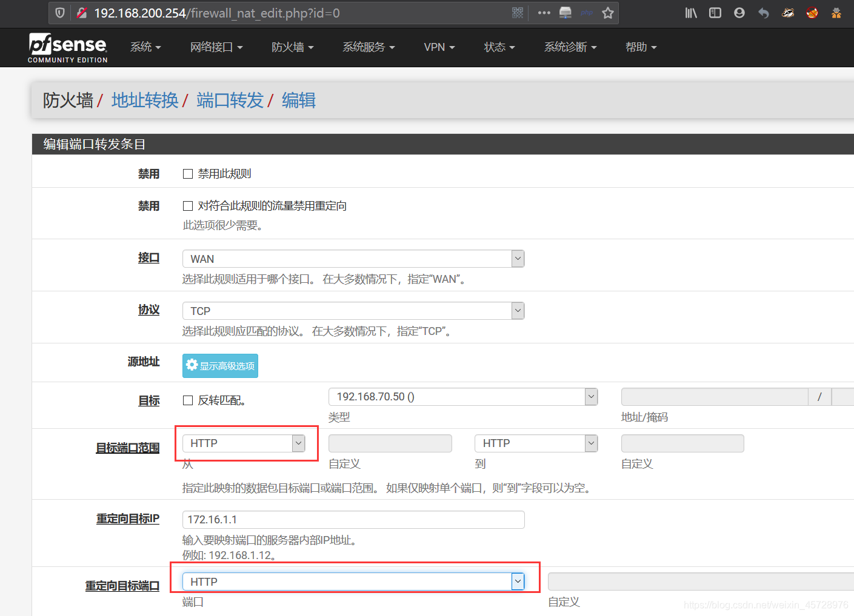Click the destination 地址/掩码 input field

pos(715,397)
